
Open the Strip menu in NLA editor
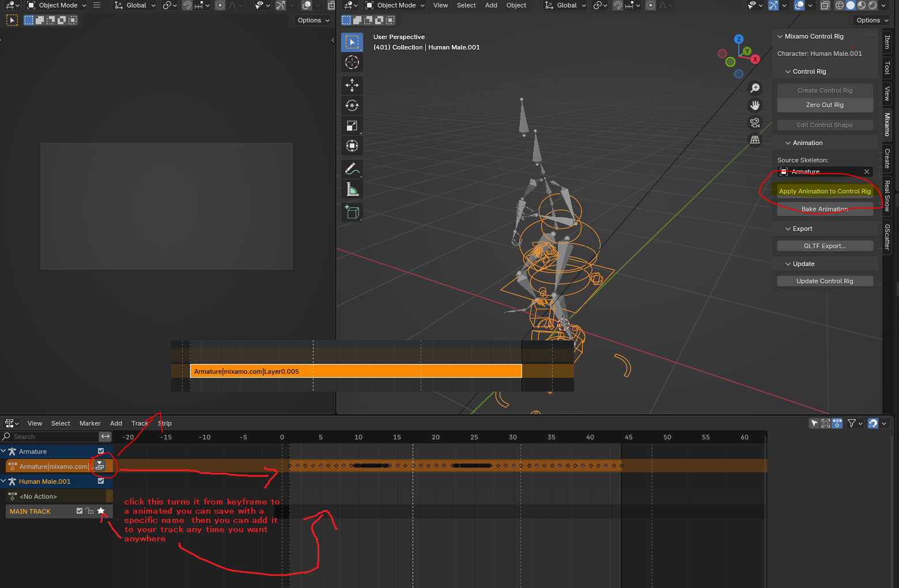pyautogui.click(x=165, y=423)
